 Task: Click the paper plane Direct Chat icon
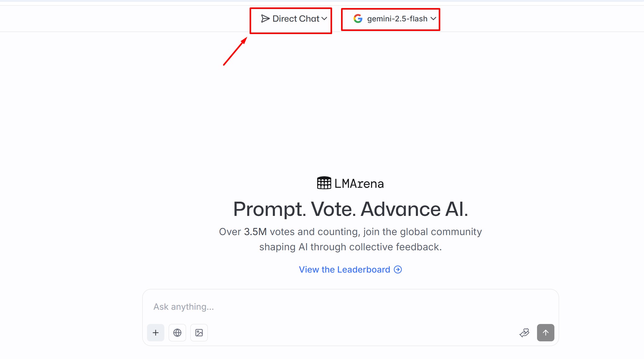coord(265,19)
